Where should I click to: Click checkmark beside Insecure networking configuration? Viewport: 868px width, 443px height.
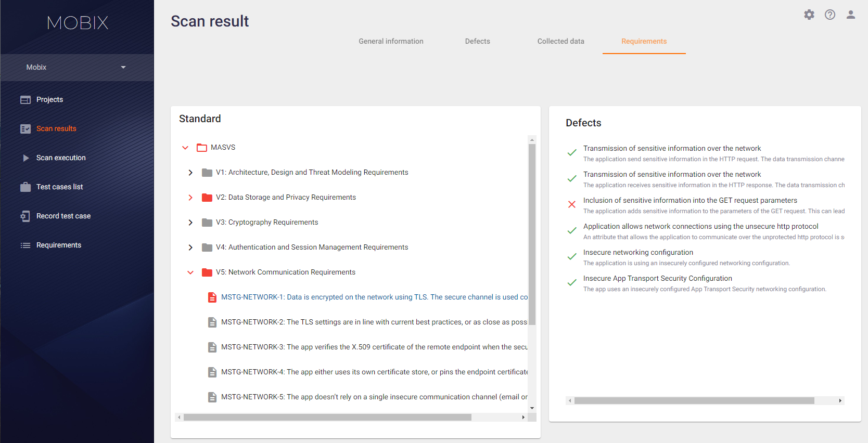(x=572, y=256)
